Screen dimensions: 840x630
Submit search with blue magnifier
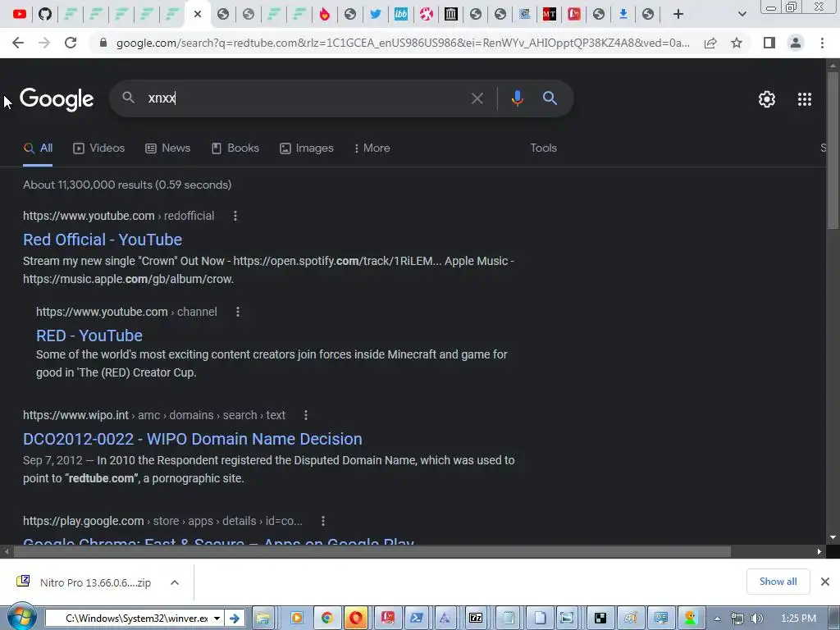tap(550, 98)
